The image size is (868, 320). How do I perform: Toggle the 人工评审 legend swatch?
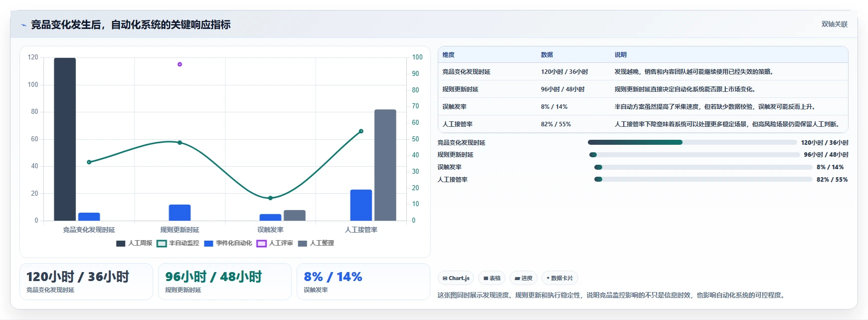(261, 244)
